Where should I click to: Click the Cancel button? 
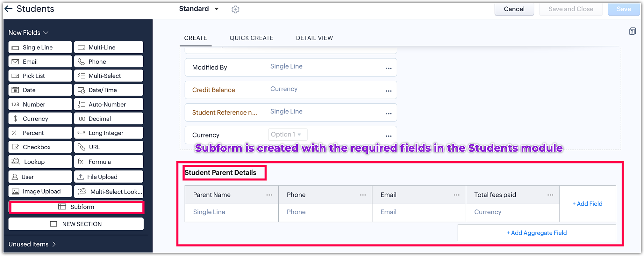[514, 9]
